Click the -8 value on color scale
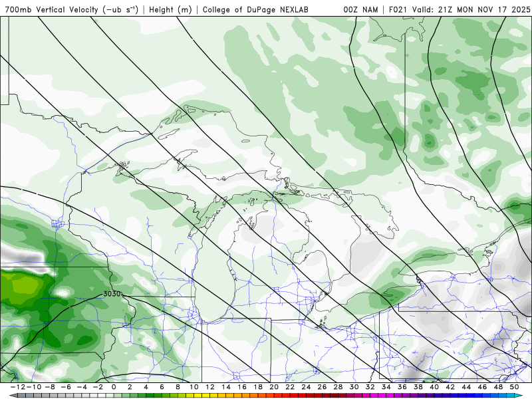The image size is (532, 399). (x=50, y=387)
